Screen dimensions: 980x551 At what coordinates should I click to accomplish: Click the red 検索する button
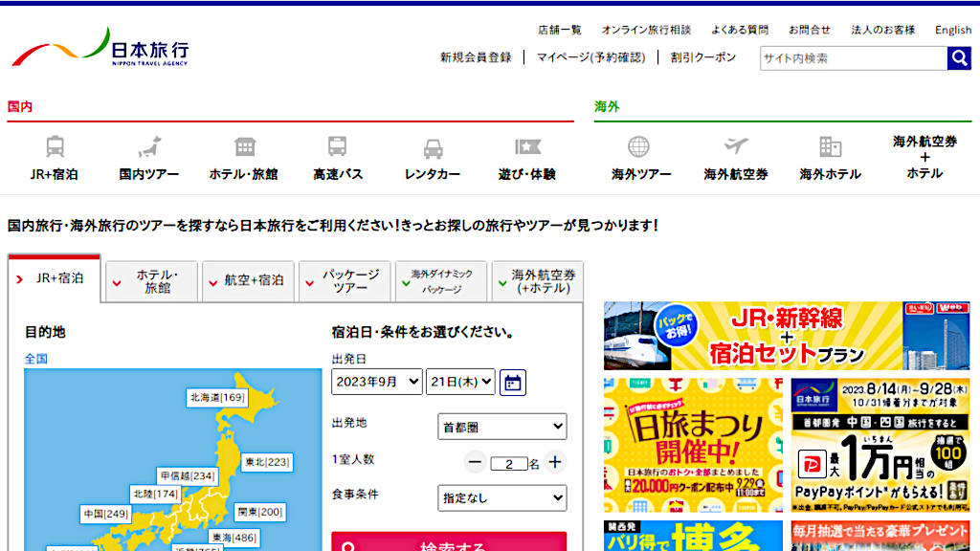[449, 541]
